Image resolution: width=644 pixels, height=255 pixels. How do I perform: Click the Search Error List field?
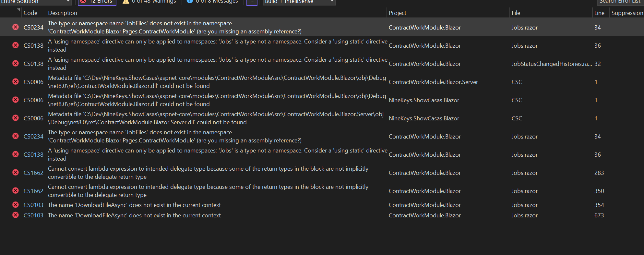tap(619, 2)
